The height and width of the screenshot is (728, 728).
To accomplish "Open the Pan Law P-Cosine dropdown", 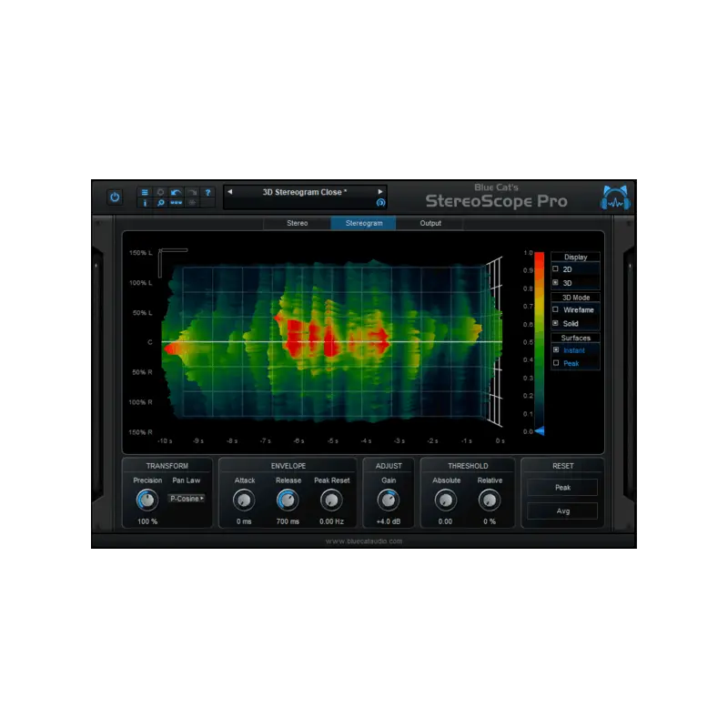I will pyautogui.click(x=187, y=499).
